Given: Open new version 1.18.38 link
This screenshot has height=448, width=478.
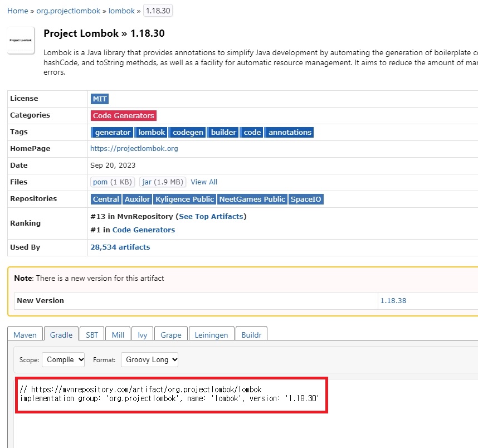Looking at the screenshot, I should 393,301.
